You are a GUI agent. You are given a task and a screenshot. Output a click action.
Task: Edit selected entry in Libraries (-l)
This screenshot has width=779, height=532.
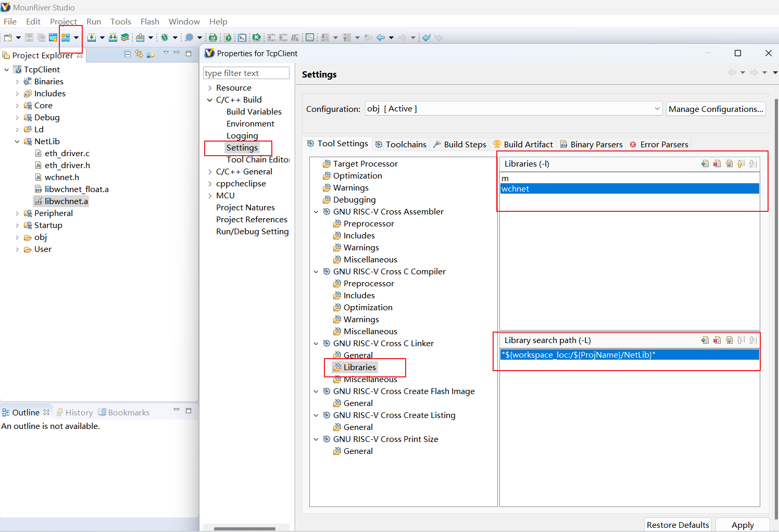[x=729, y=163]
